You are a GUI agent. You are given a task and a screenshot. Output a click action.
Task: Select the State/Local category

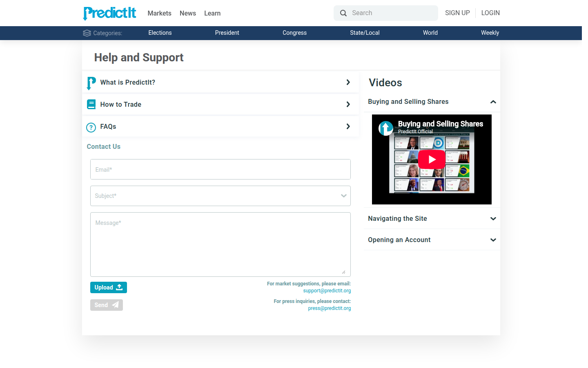(x=365, y=33)
